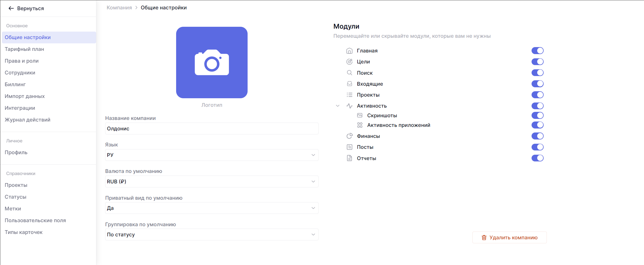Image resolution: width=644 pixels, height=265 pixels.
Task: Turn off the Проекты module switch
Action: [x=537, y=95]
